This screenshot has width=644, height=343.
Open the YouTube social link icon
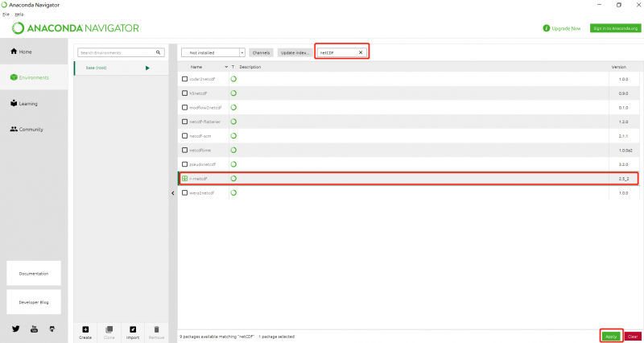click(34, 329)
